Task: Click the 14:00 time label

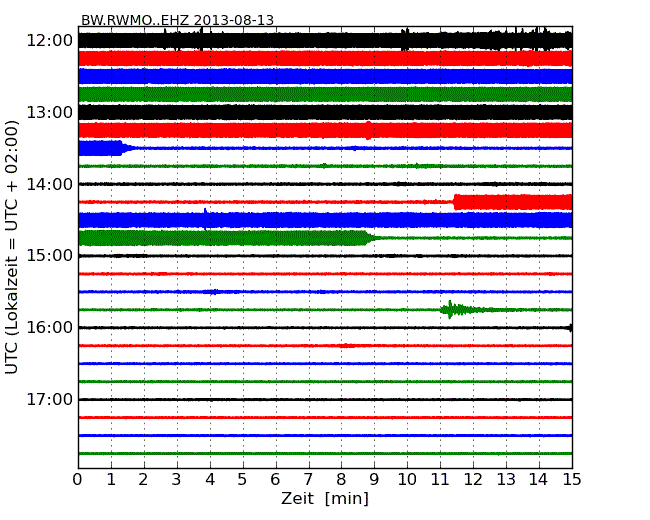Action: [50, 184]
